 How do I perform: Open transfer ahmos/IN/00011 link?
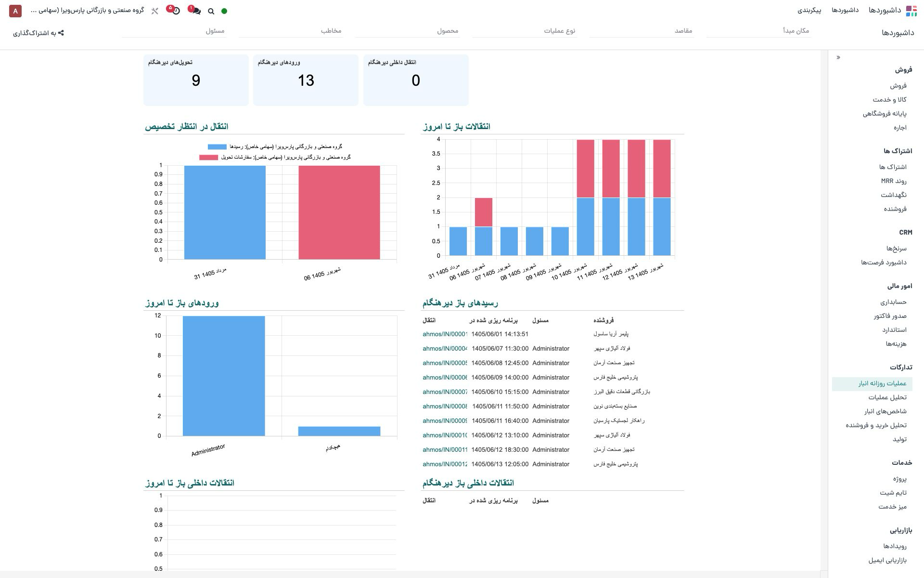coord(445,450)
